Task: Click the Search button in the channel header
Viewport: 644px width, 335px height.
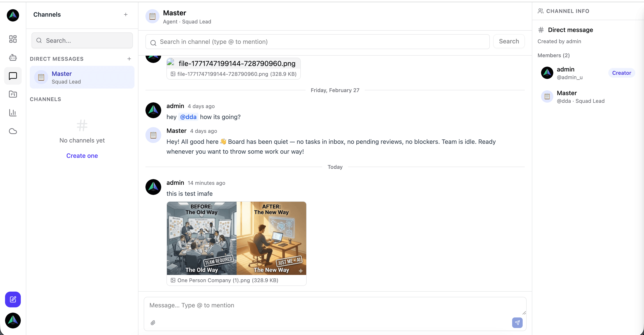Action: click(509, 41)
